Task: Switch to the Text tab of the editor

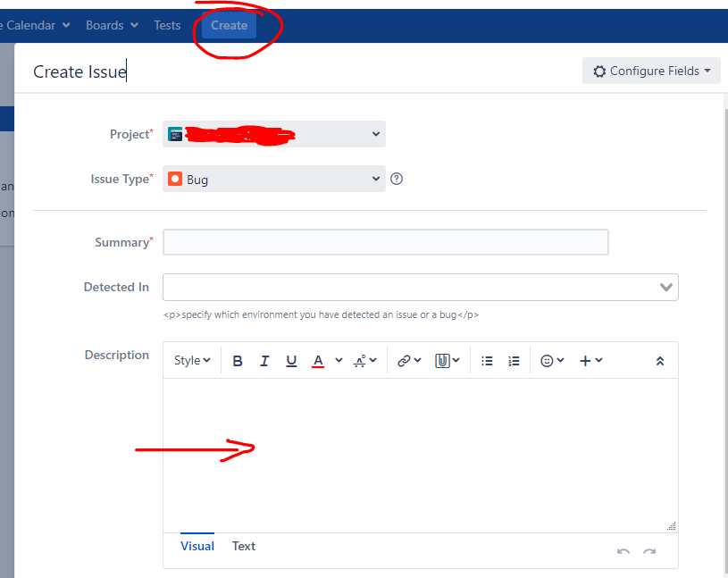Action: pyautogui.click(x=243, y=546)
